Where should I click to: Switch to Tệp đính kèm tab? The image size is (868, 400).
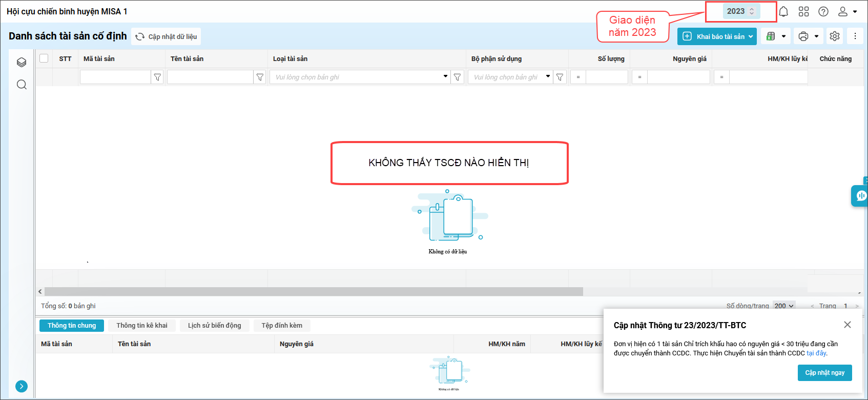[x=282, y=326]
